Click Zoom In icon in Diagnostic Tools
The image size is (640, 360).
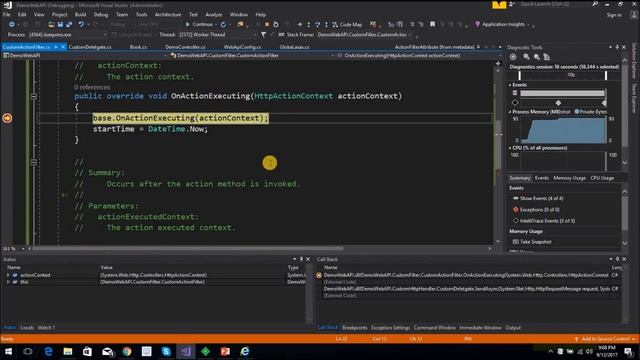tap(527, 57)
